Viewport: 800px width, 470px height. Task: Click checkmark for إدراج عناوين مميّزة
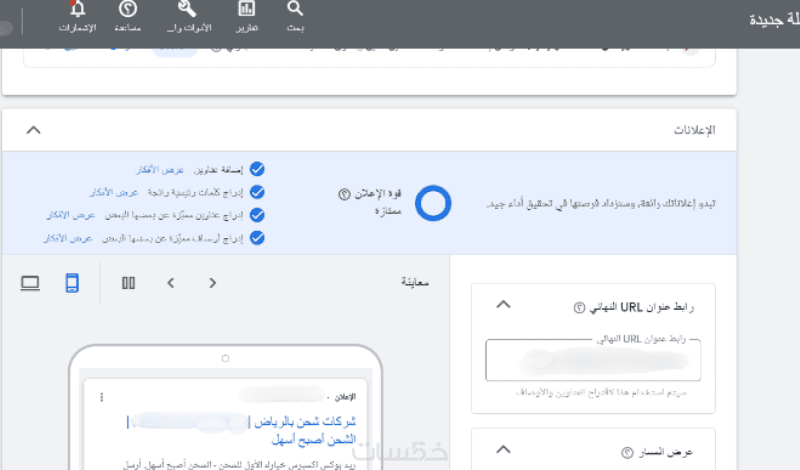pos(257,215)
